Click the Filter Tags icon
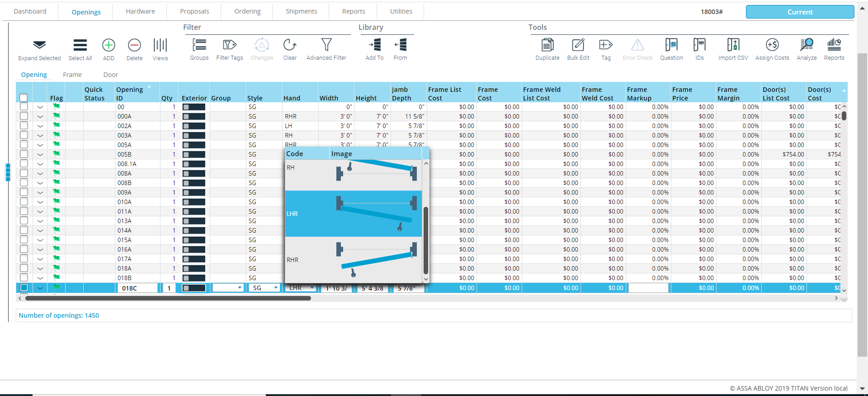Image resolution: width=868 pixels, height=396 pixels. click(x=229, y=45)
